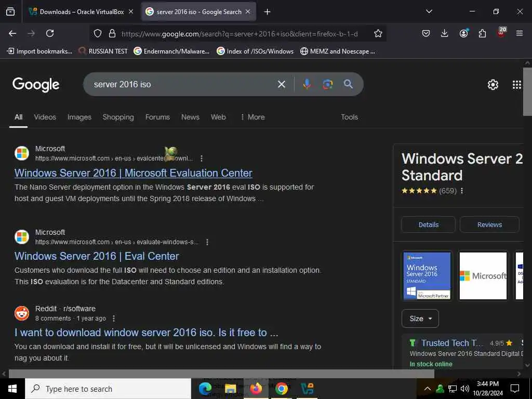The image size is (532, 399).
Task: Open the Size dropdown
Action: [420, 318]
